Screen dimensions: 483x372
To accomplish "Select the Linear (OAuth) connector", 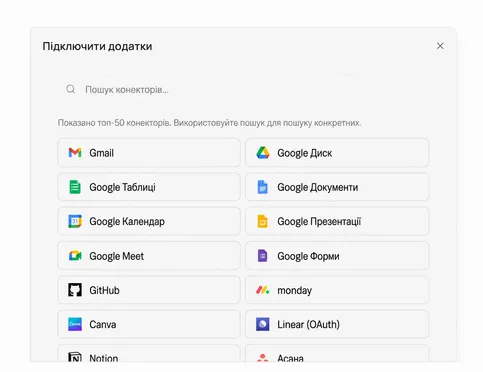I will click(337, 324).
